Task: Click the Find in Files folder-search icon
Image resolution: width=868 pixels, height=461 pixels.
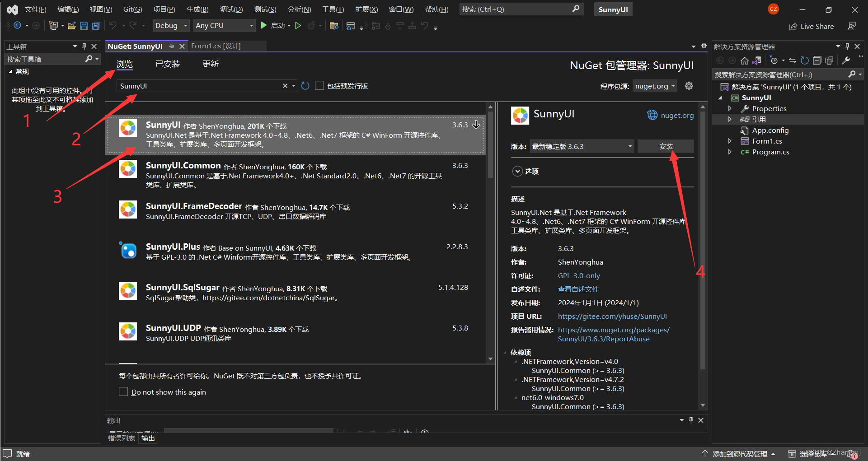Action: (334, 26)
